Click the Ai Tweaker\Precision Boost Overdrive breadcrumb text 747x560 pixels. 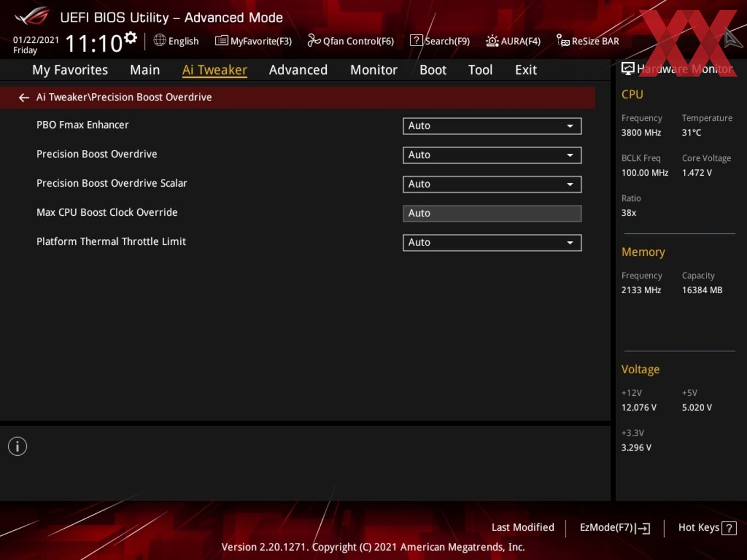124,97
